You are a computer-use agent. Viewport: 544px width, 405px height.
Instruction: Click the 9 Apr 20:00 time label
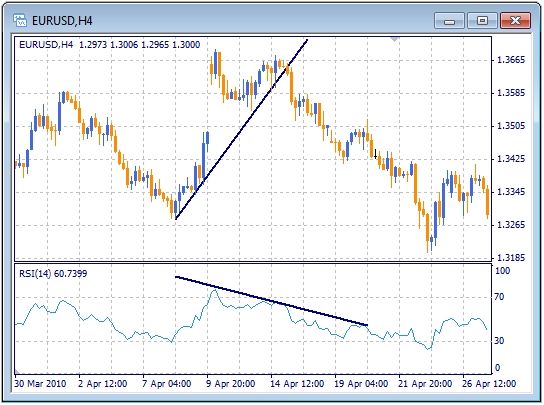[x=231, y=384]
